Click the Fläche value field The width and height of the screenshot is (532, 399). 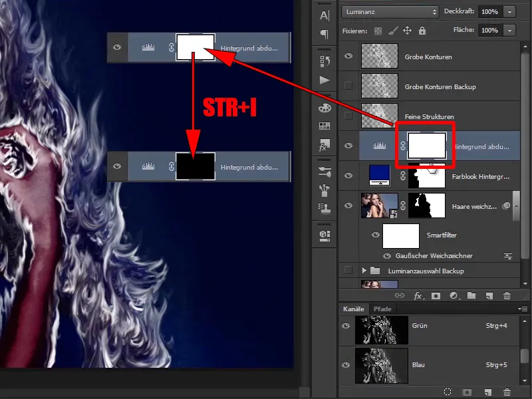[x=490, y=31]
